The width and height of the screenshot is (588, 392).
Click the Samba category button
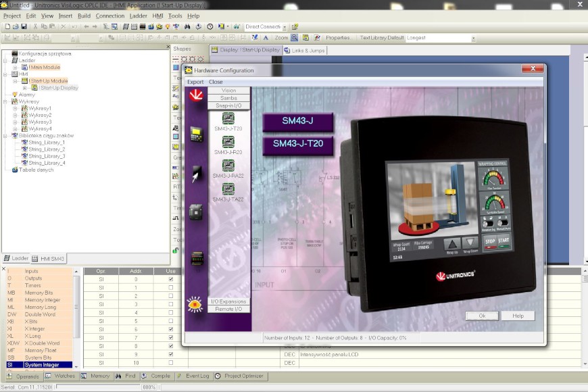[228, 98]
